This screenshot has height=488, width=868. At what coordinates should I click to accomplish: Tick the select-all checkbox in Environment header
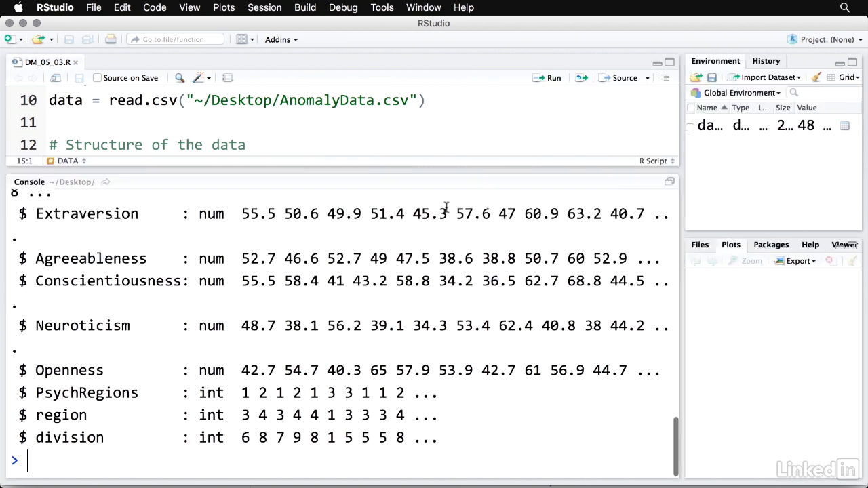(690, 108)
